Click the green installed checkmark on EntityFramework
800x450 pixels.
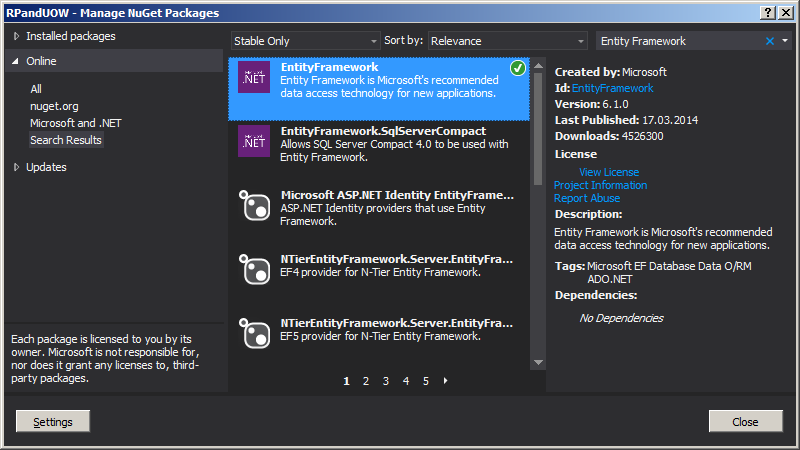(x=517, y=68)
